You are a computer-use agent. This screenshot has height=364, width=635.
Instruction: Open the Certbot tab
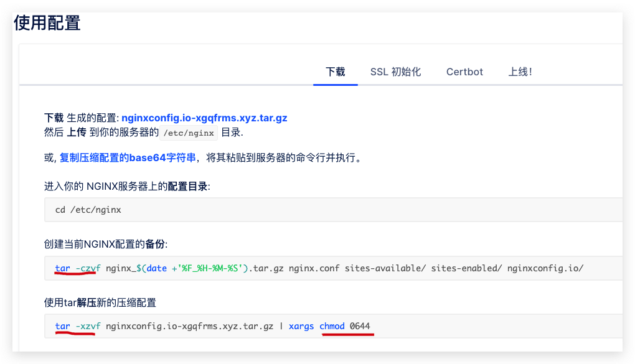coord(464,72)
